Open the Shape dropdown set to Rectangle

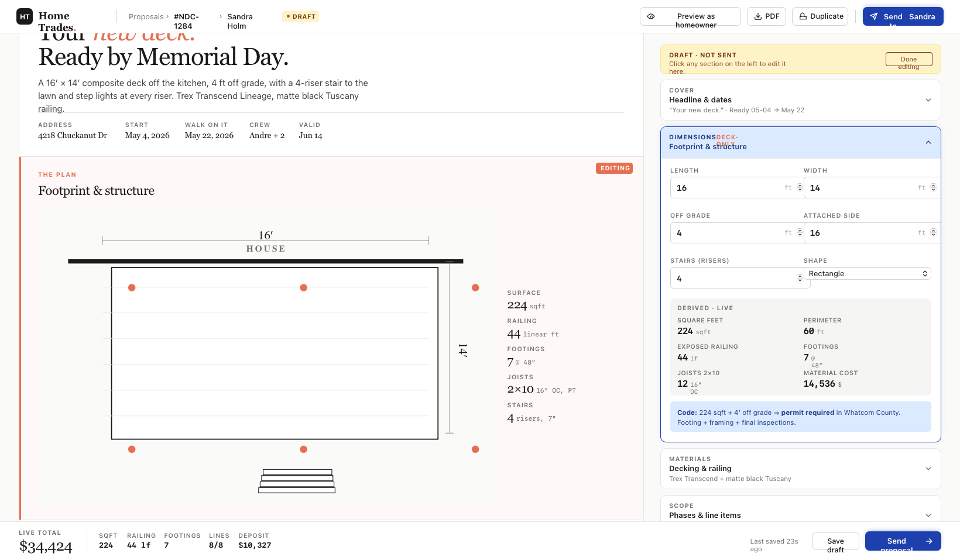(x=867, y=273)
